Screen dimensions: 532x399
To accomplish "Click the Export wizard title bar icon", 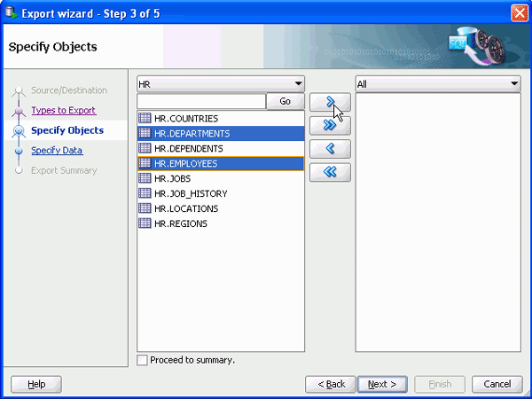I will 12,13.
